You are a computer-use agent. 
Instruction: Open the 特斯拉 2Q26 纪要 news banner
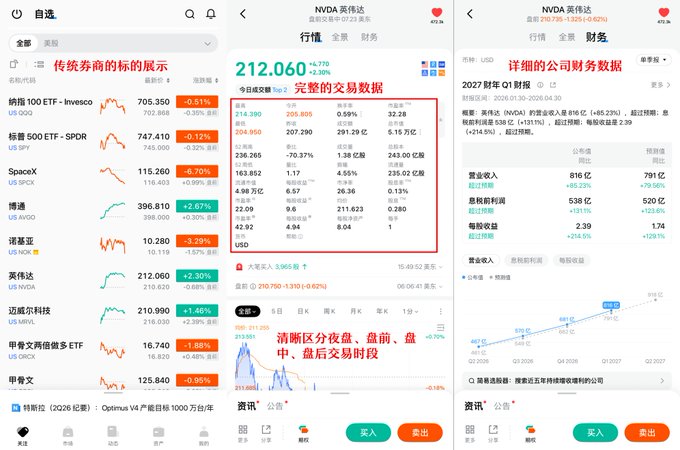(x=113, y=408)
